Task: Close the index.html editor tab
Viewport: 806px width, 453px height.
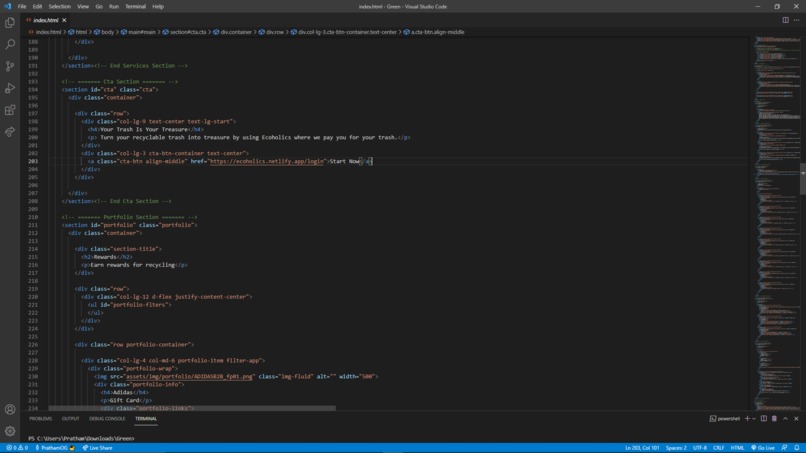Action: (64, 20)
